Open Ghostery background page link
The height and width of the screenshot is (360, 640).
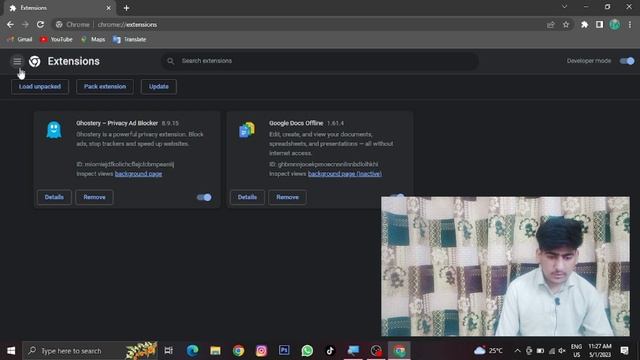[x=138, y=174]
